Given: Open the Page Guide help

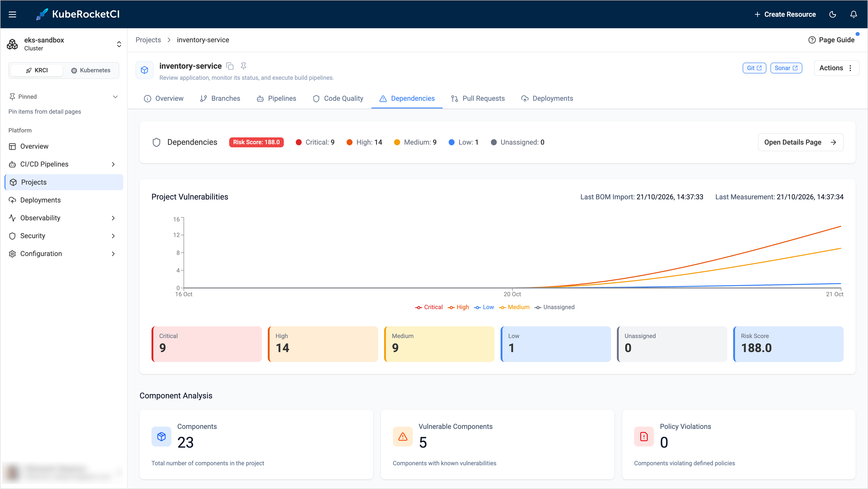Looking at the screenshot, I should [x=831, y=40].
